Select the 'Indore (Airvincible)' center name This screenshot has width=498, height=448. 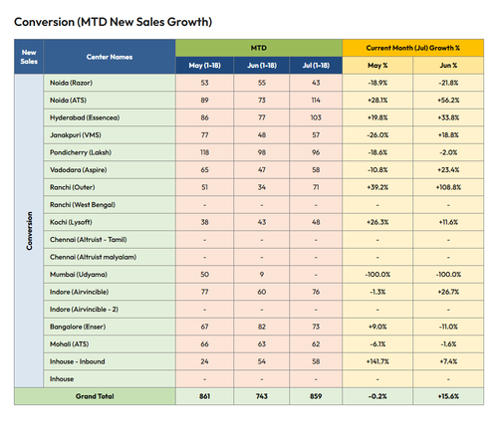pos(80,292)
